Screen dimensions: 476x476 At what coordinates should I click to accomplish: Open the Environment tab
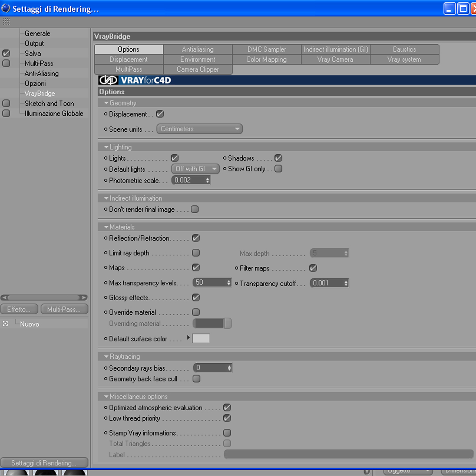click(197, 59)
